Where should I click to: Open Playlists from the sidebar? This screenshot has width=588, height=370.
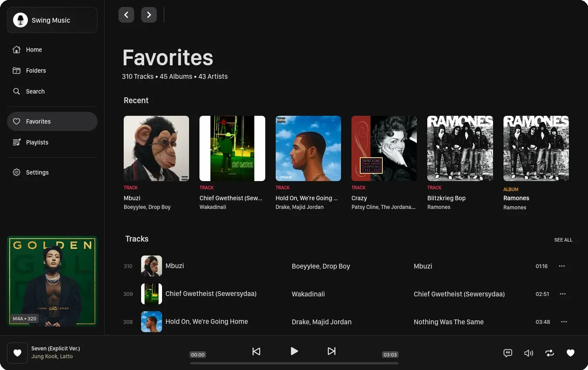[x=37, y=142]
